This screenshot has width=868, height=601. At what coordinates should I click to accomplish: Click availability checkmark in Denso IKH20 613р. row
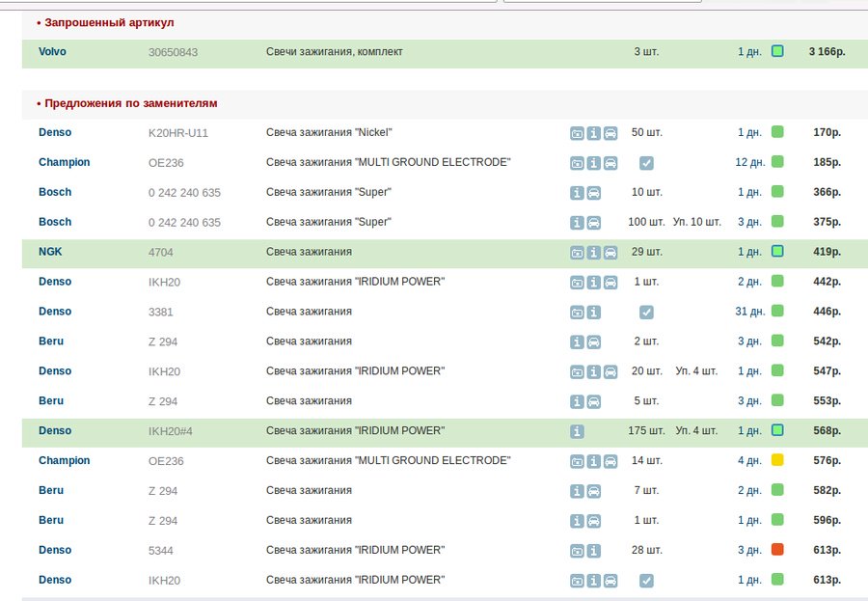point(646,582)
